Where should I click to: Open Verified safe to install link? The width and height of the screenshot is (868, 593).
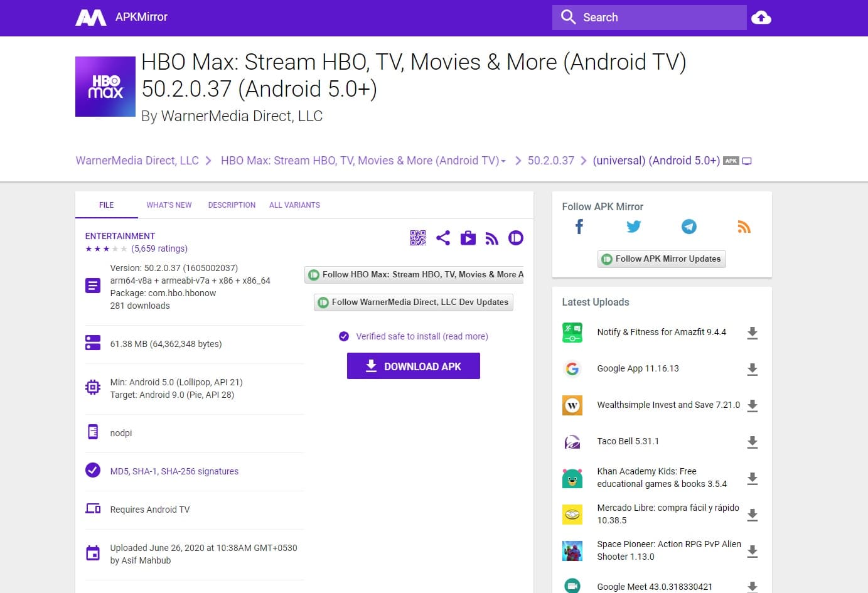coord(422,336)
